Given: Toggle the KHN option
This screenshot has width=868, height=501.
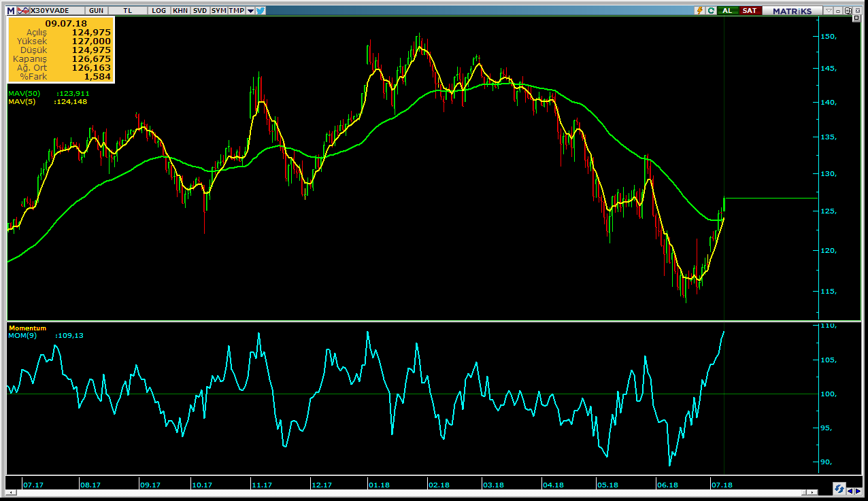Looking at the screenshot, I should coord(180,11).
